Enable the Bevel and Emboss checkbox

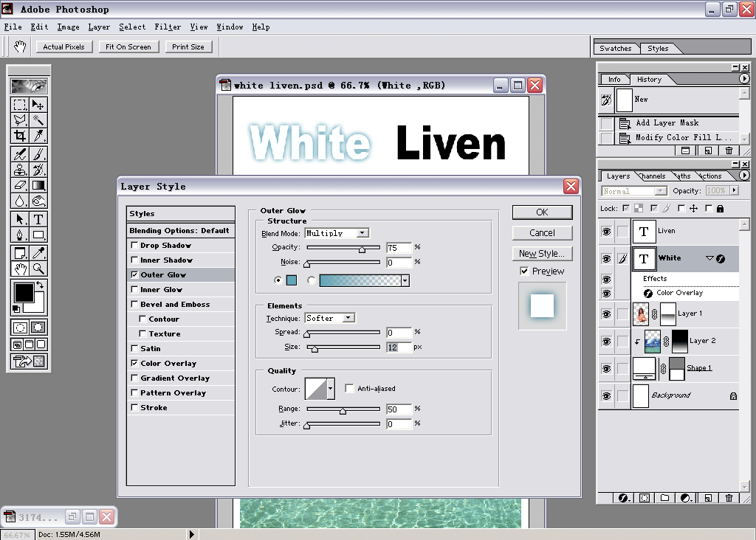click(134, 304)
